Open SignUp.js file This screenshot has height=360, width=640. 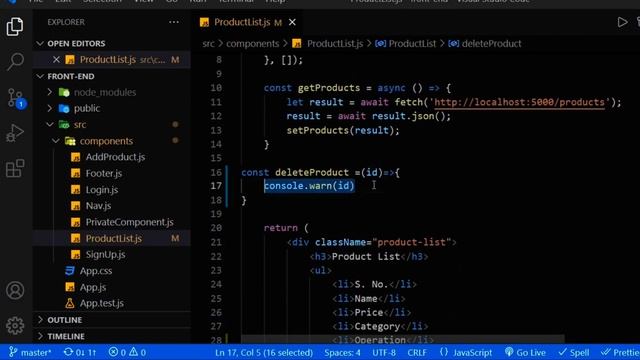(x=105, y=254)
